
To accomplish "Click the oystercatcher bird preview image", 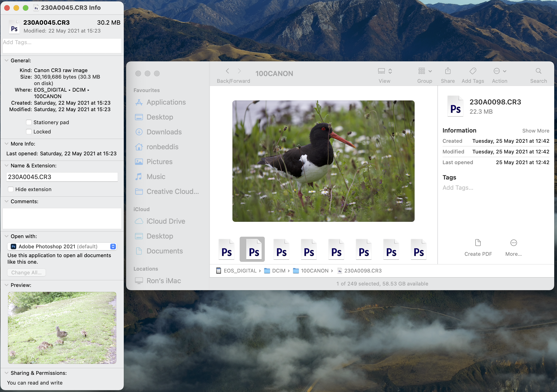I will (323, 161).
